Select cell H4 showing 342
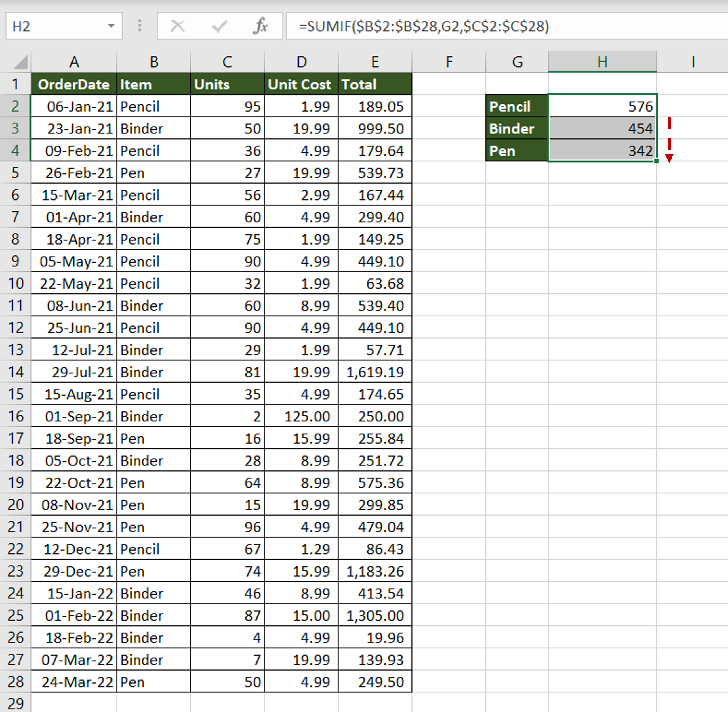Viewport: 728px width, 712px height. [602, 150]
